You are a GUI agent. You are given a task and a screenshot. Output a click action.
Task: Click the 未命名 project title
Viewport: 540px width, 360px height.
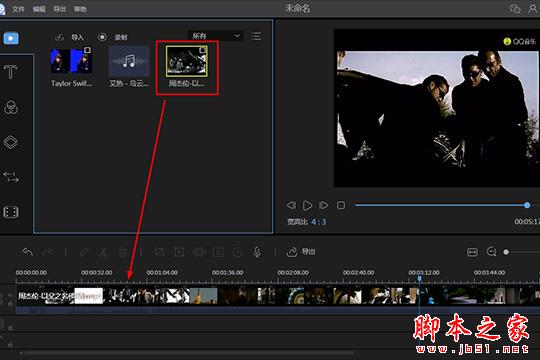point(298,8)
